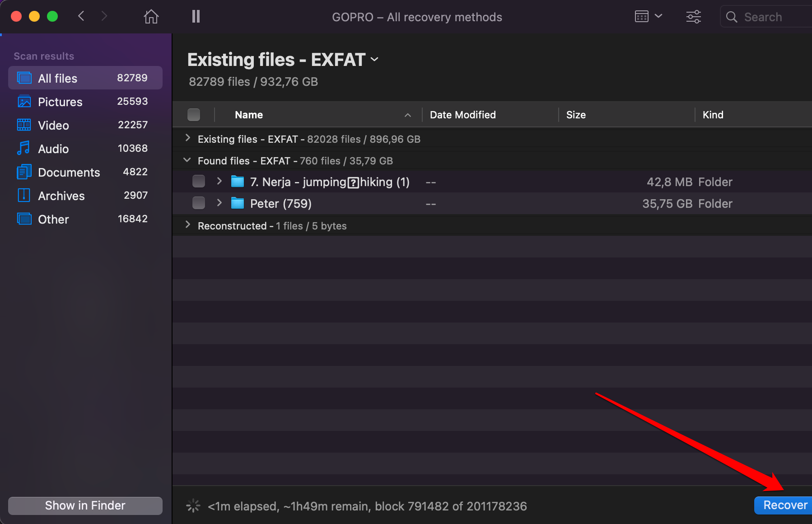
Task: Select Archives category in sidebar
Action: coord(85,196)
